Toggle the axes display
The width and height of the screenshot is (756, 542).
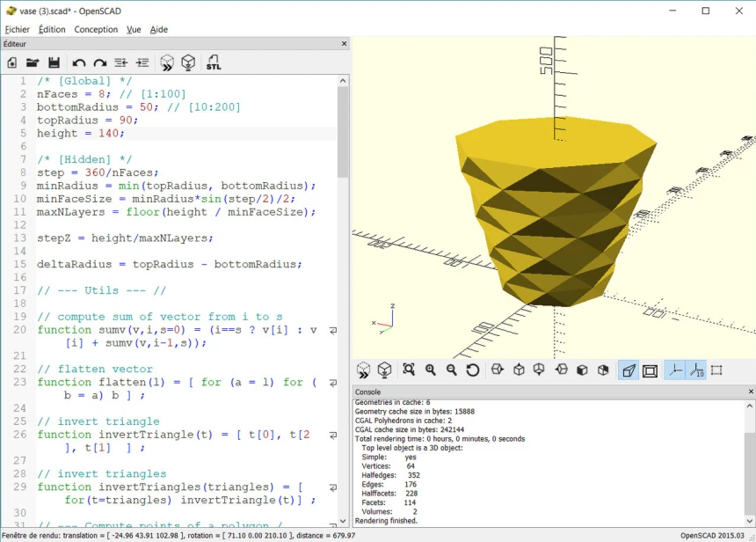(673, 370)
